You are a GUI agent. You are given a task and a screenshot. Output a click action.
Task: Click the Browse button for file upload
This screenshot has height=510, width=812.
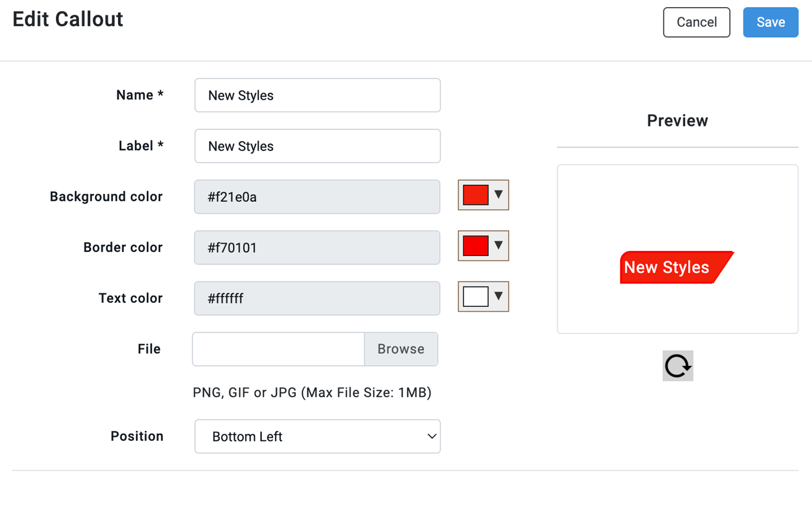401,349
